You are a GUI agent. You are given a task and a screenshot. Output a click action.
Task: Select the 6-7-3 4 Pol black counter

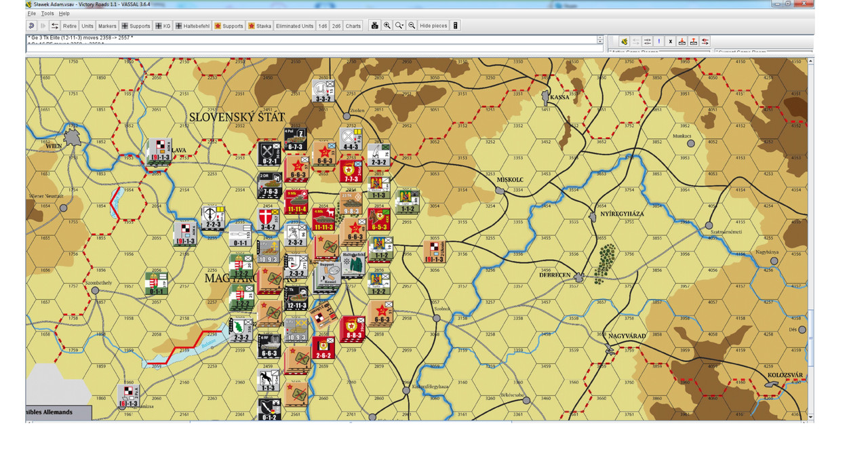pyautogui.click(x=296, y=139)
